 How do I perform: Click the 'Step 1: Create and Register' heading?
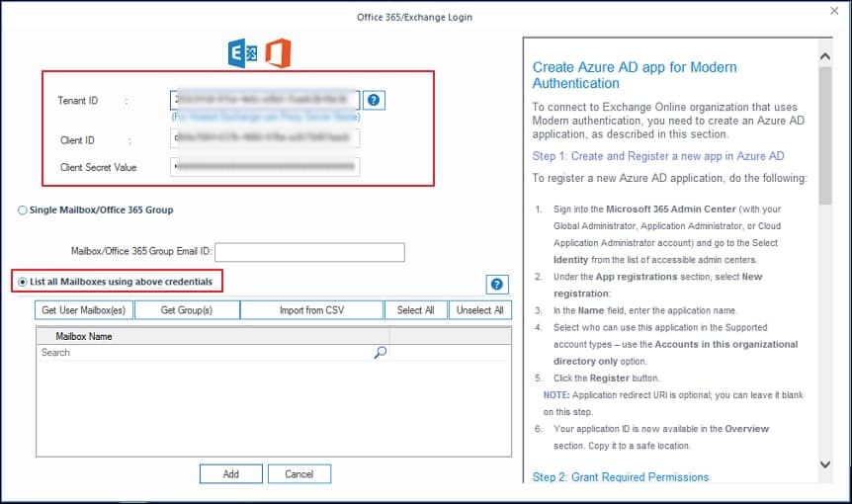pyautogui.click(x=658, y=156)
